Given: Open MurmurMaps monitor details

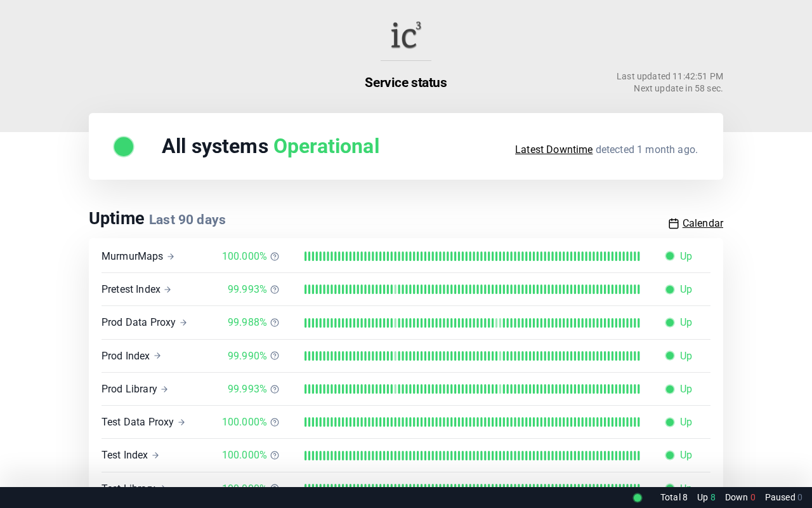Looking at the screenshot, I should [x=132, y=257].
